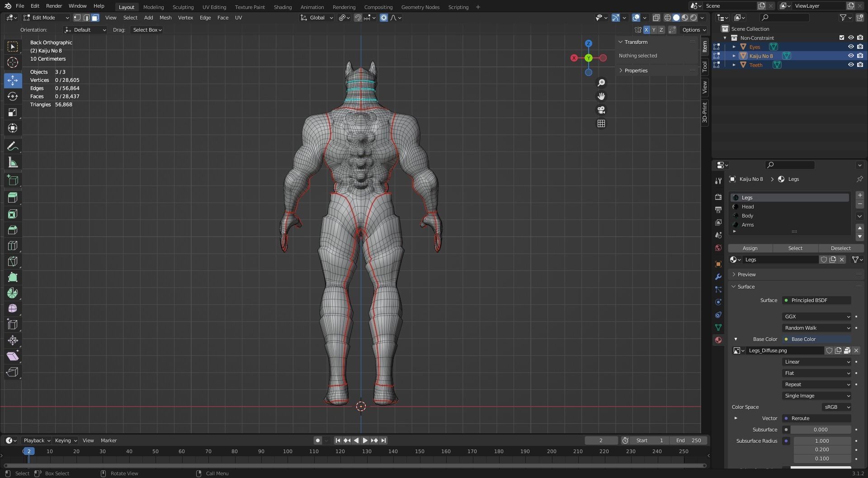Choose the Poly Build tool
This screenshot has height=478, width=868.
click(13, 277)
